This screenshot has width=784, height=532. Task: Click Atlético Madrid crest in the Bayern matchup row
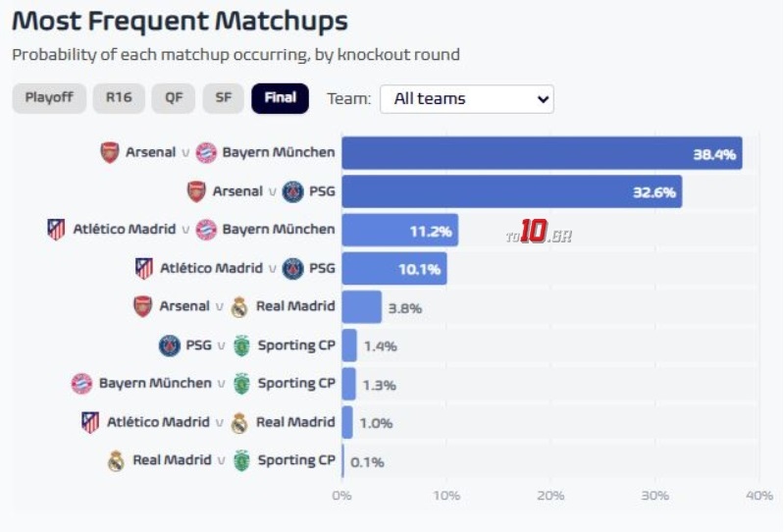pyautogui.click(x=56, y=230)
